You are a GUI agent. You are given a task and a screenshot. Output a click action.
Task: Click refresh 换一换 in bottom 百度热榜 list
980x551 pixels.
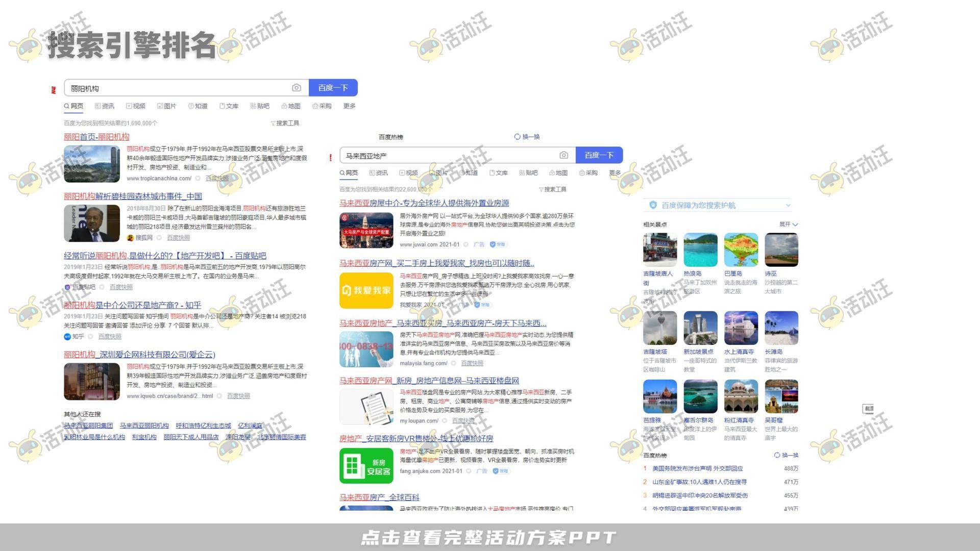(x=786, y=455)
